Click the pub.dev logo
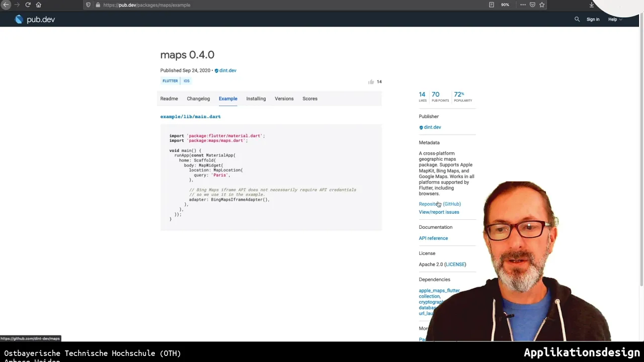Image resolution: width=644 pixels, height=362 pixels. pos(35,20)
